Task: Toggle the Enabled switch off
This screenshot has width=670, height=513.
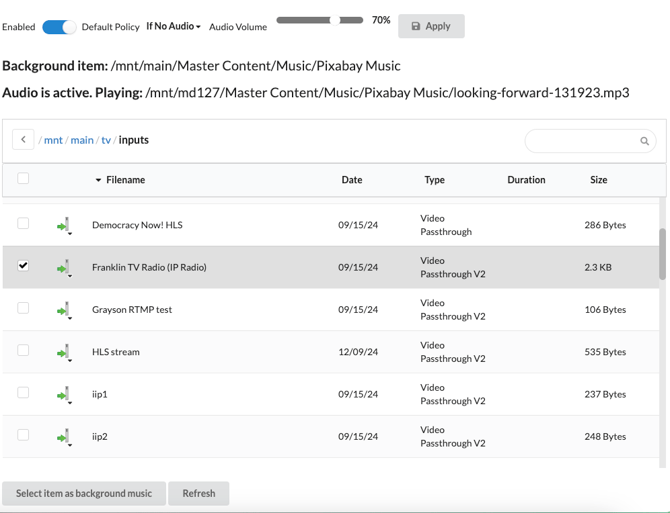Action: (x=59, y=27)
